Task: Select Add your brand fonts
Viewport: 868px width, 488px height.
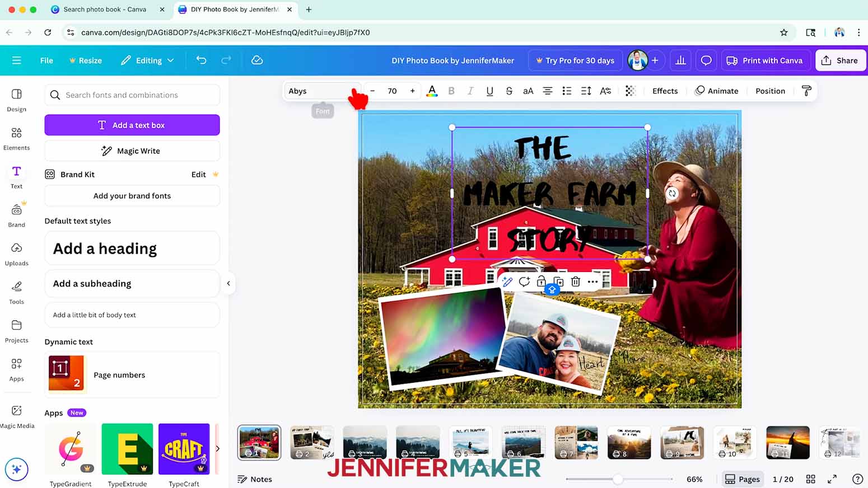Action: click(x=132, y=196)
